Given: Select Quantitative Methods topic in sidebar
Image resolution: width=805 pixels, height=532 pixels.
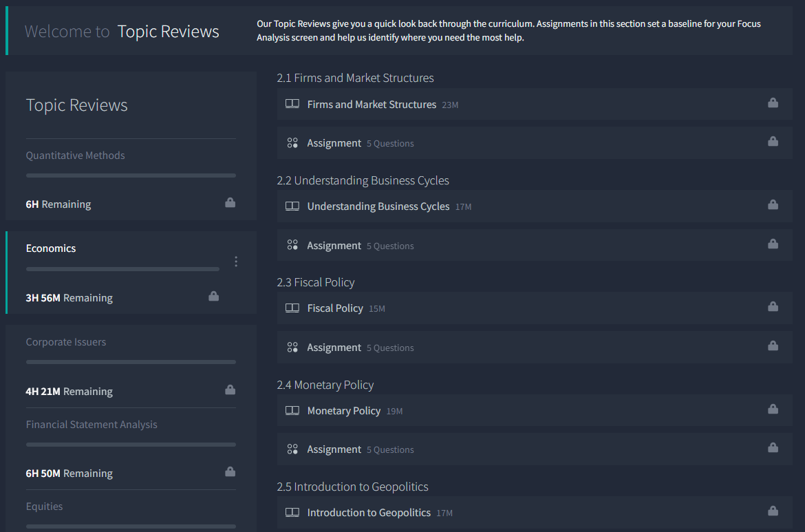Looking at the screenshot, I should [x=76, y=156].
